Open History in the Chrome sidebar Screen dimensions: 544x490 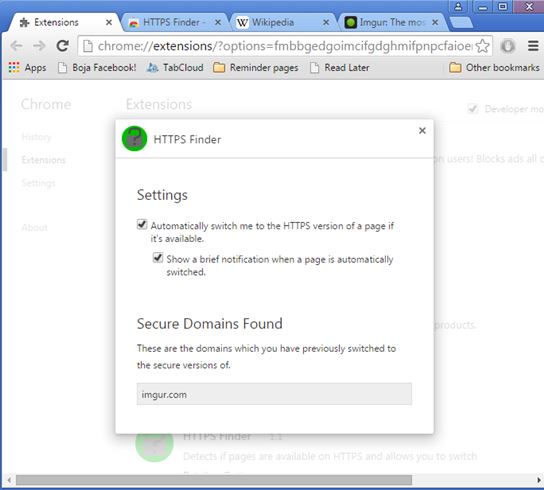pos(36,137)
